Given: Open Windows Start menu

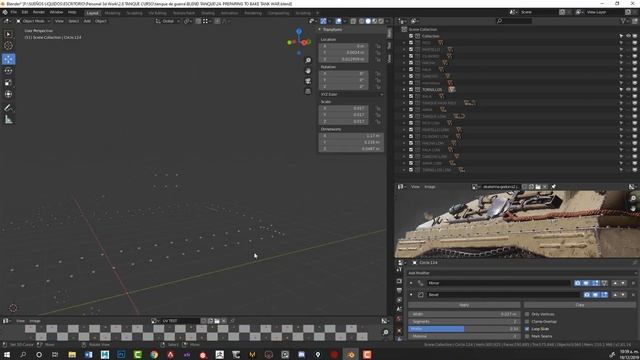Looking at the screenshot, I should point(7,354).
